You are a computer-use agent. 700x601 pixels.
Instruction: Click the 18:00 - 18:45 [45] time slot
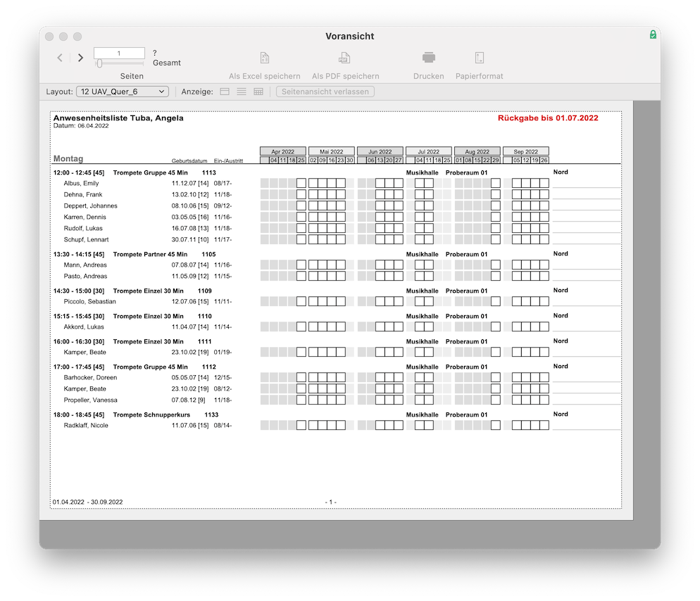coord(79,415)
